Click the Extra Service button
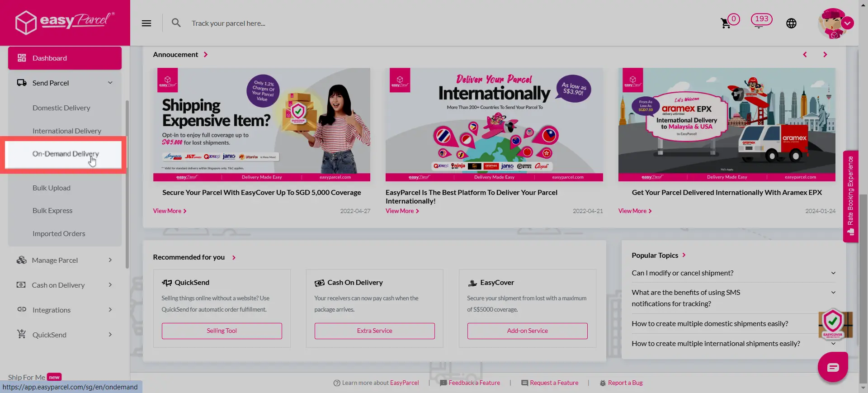868x393 pixels. (374, 331)
